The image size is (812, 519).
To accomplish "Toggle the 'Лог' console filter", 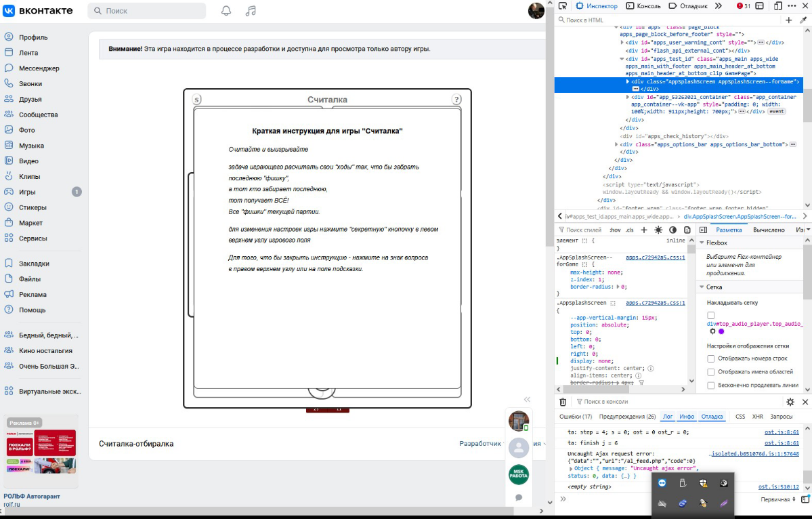I will pyautogui.click(x=668, y=417).
